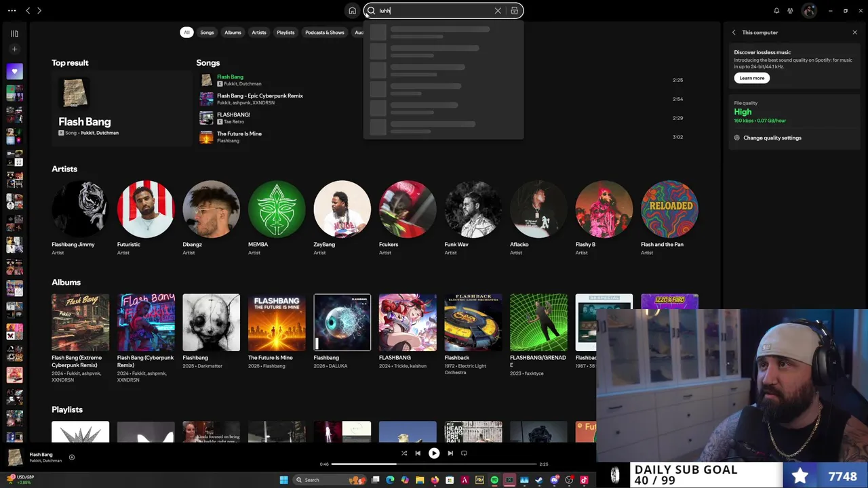The height and width of the screenshot is (488, 868).
Task: Open the Browse icon in search bar
Action: coord(515,11)
